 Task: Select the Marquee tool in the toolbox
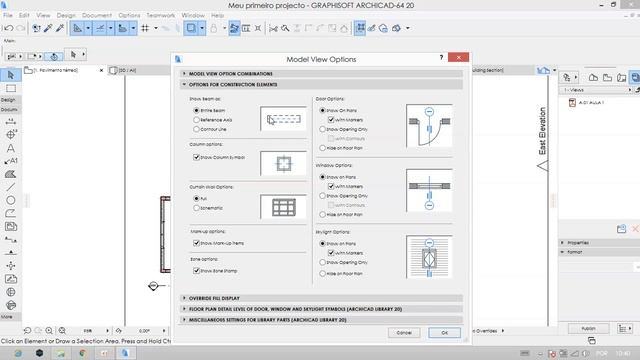coord(11,88)
